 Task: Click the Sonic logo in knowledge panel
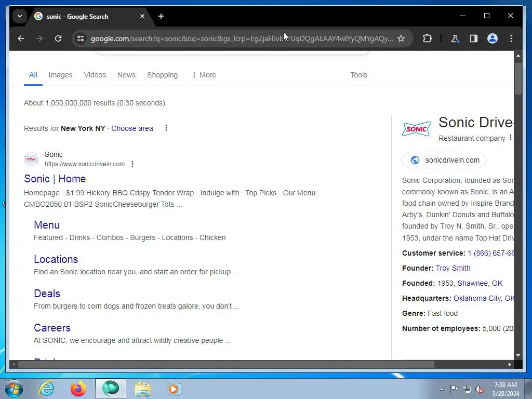(417, 129)
